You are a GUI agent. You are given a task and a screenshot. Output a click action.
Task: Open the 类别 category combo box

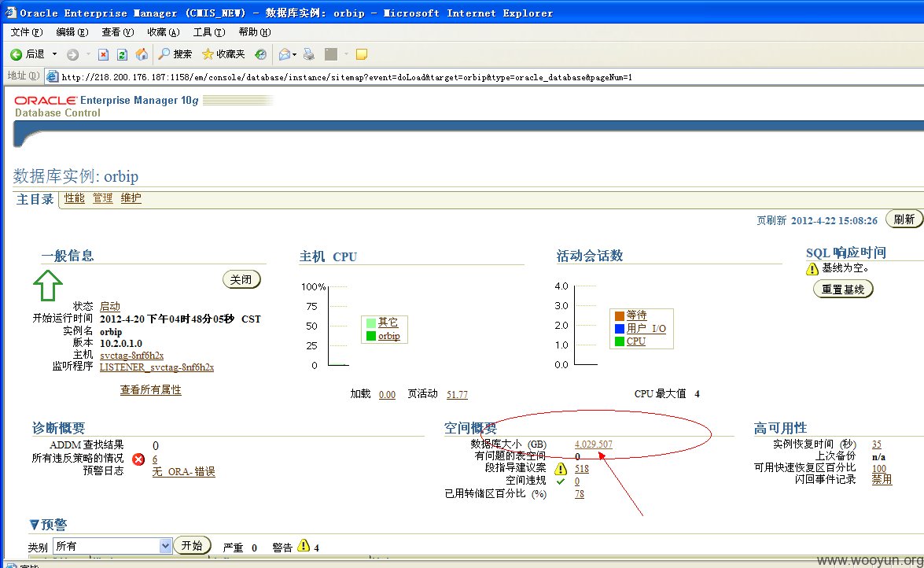[112, 546]
